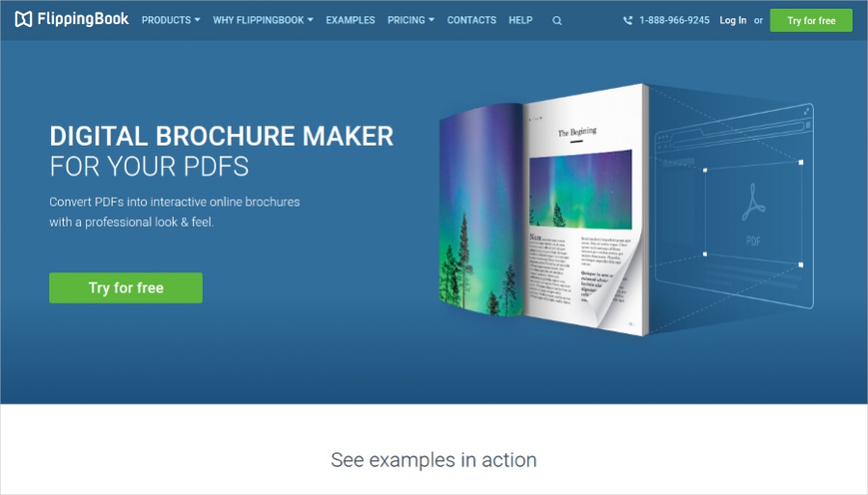Viewport: 868px width, 495px height.
Task: Click the 'Convert PDFs into interactive online brochures' text
Action: point(175,202)
